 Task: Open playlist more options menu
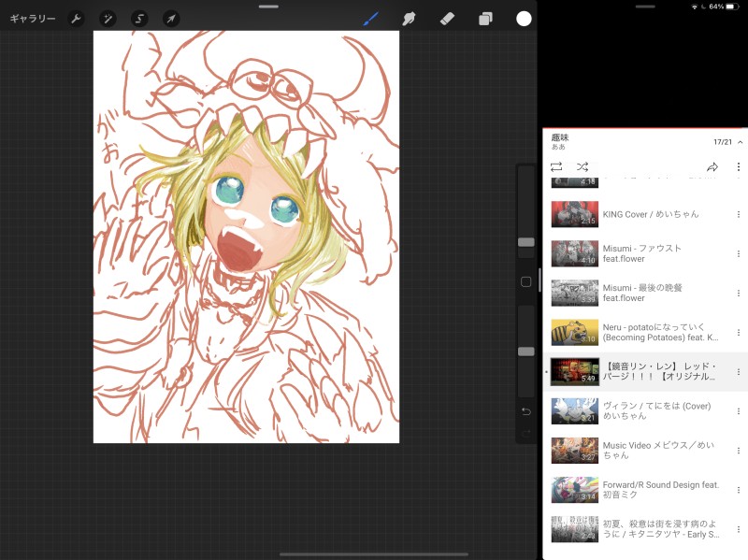(x=739, y=166)
